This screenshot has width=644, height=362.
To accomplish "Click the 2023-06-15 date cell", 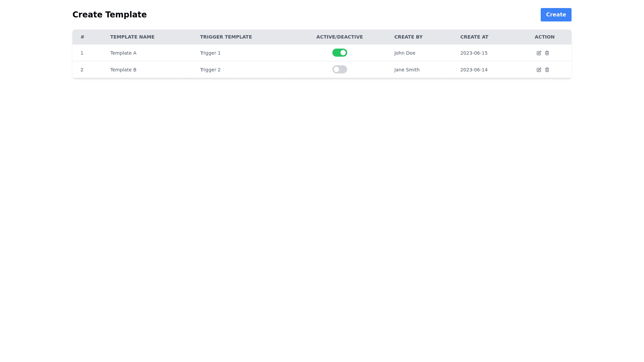I will 474,53.
